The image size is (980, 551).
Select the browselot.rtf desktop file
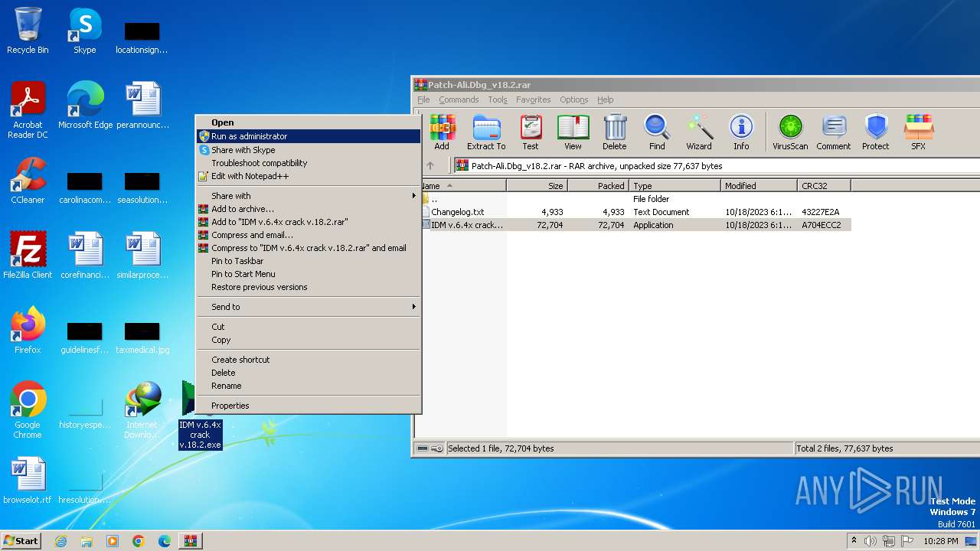(28, 481)
